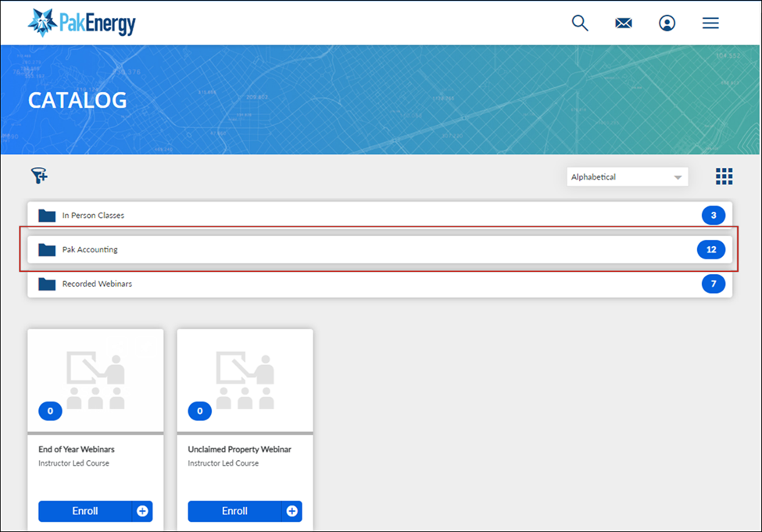The image size is (762, 532).
Task: Click the count badge 3 for In Person Classes
Action: 713,216
